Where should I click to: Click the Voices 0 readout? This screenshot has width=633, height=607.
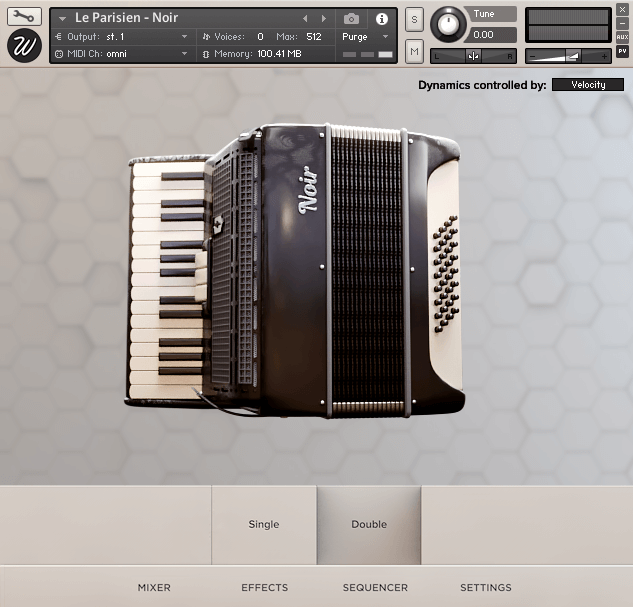tap(260, 37)
